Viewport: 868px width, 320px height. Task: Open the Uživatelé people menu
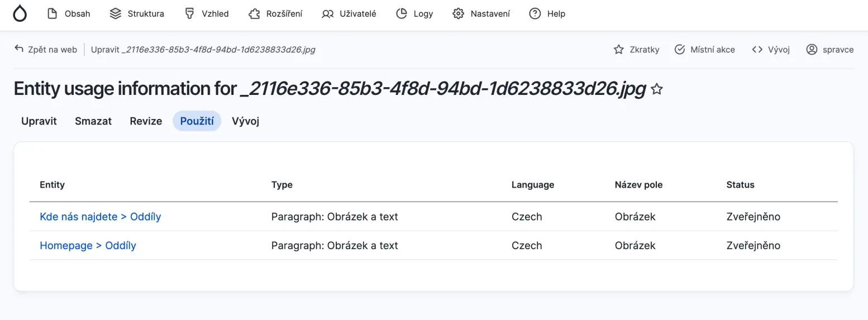tap(349, 13)
